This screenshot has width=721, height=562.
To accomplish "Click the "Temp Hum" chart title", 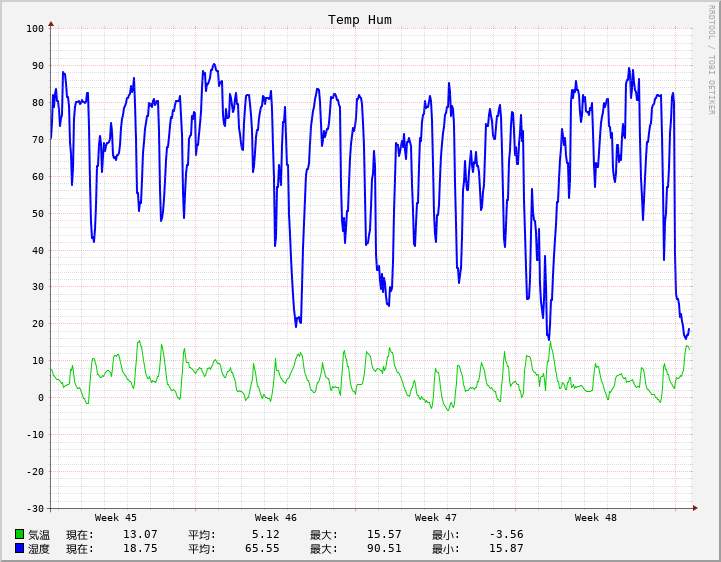I will coord(360,20).
